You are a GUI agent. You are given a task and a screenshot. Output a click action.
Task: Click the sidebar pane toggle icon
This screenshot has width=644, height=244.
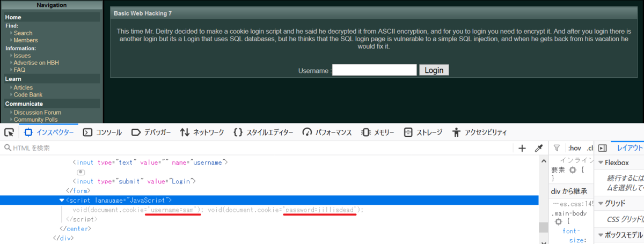pos(602,148)
